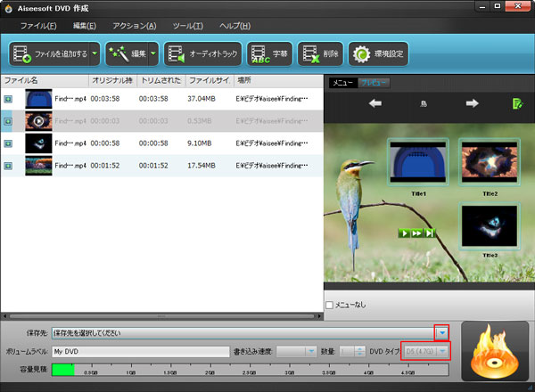Click the next menu template right arrow
Viewport: 535px width, 392px height.
click(x=473, y=103)
